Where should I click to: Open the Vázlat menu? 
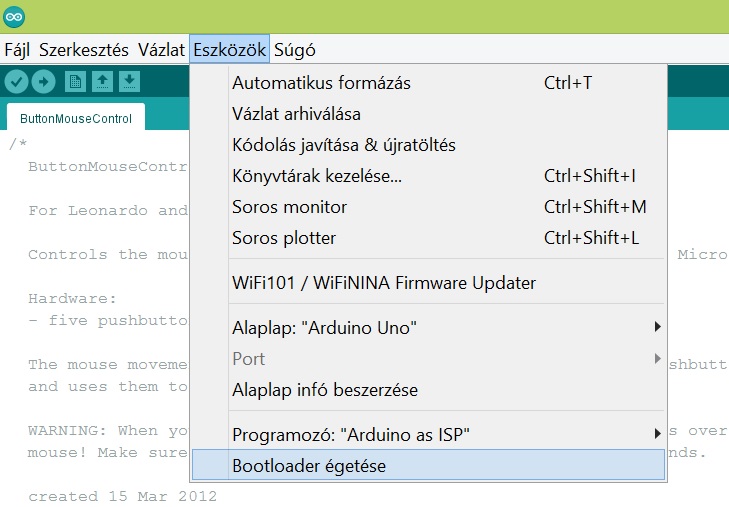click(x=161, y=50)
